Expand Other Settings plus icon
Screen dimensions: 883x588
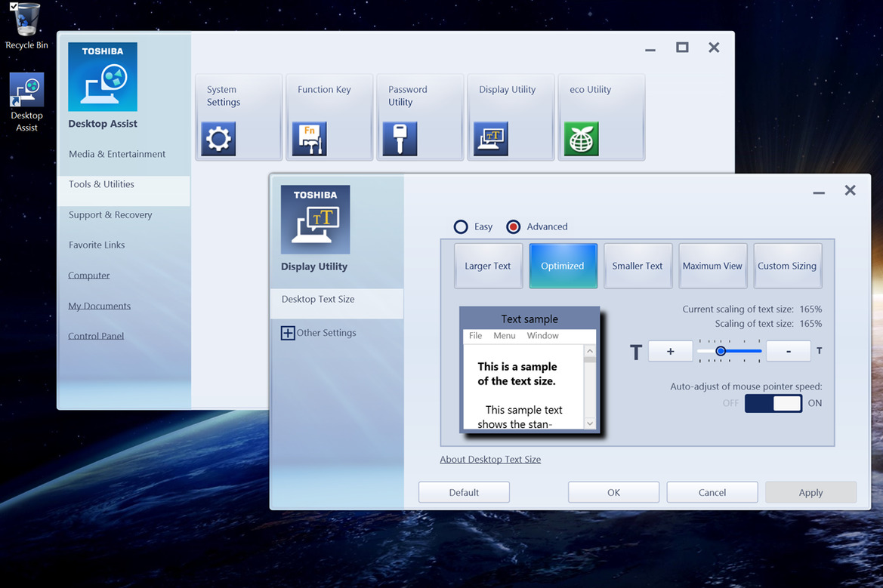(x=288, y=333)
